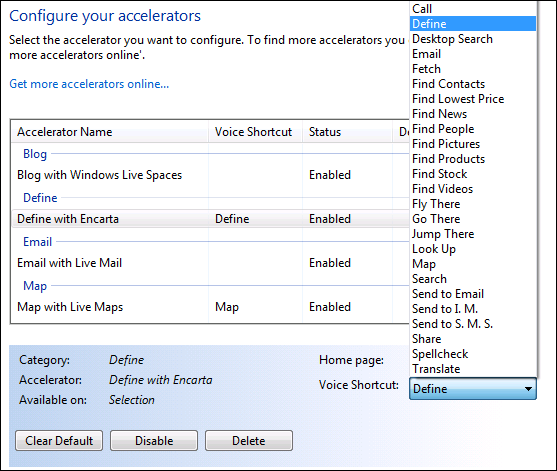Choose 'Search' from the shortcut list
The height and width of the screenshot is (471, 557).
[x=473, y=279]
